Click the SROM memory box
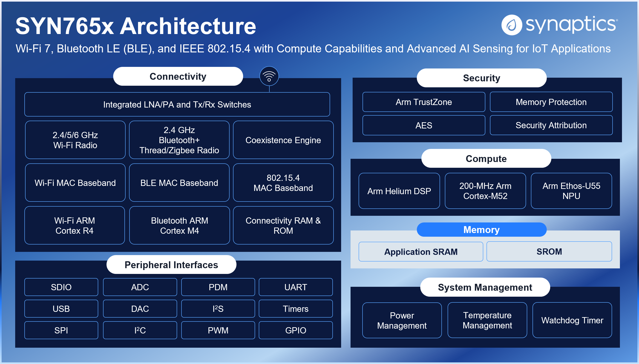The height and width of the screenshot is (364, 639). point(549,251)
